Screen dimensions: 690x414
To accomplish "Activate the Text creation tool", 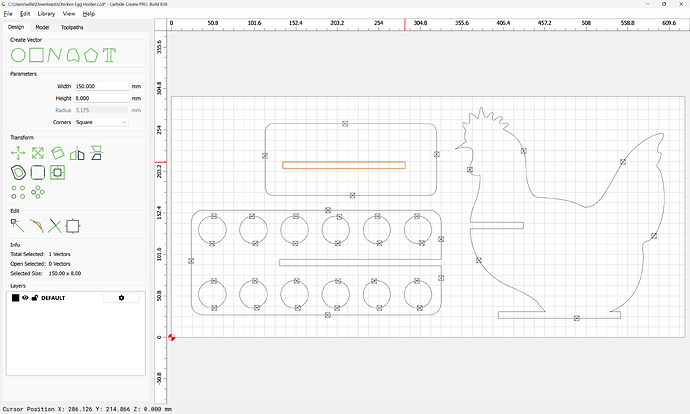I will point(108,53).
